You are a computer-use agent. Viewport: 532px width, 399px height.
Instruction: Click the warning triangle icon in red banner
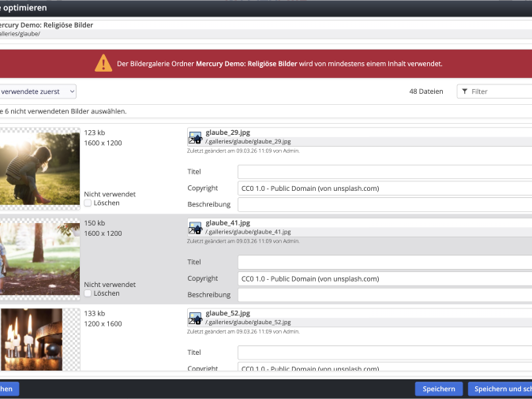pos(103,64)
